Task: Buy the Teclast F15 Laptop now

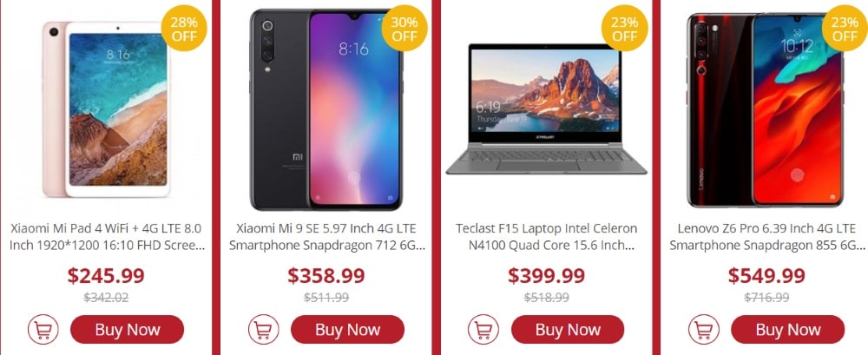Action: click(x=568, y=330)
